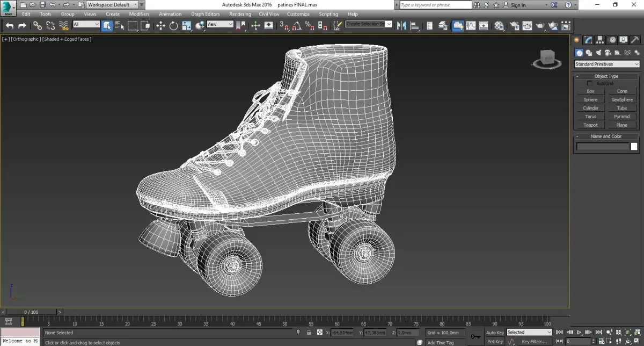Open the Material Editor

click(x=499, y=25)
